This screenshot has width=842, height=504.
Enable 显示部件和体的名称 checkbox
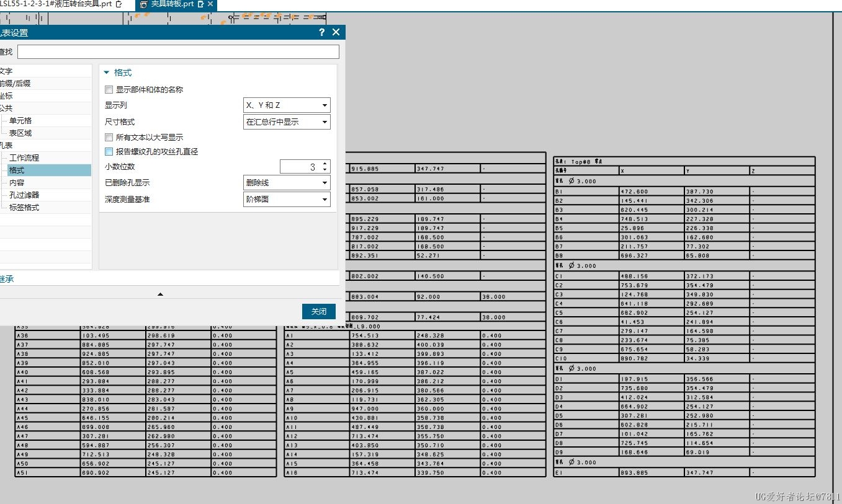(x=109, y=90)
